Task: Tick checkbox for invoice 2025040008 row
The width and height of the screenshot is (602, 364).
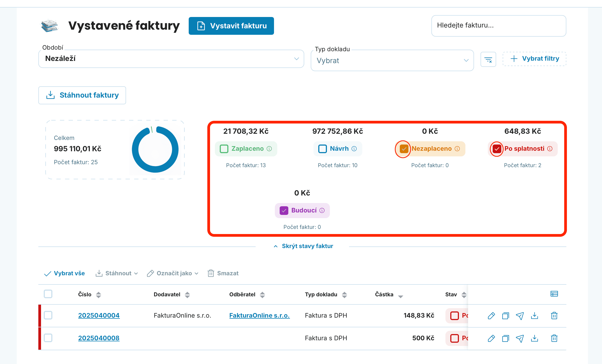Action: (48, 338)
